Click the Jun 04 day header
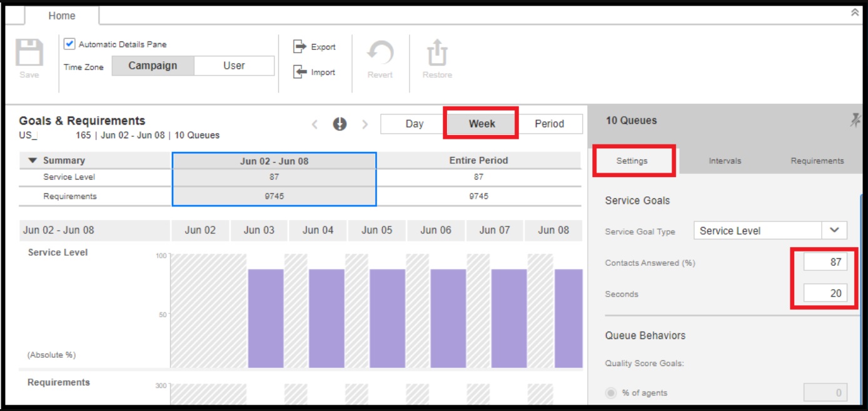This screenshot has width=868, height=411. tap(318, 230)
